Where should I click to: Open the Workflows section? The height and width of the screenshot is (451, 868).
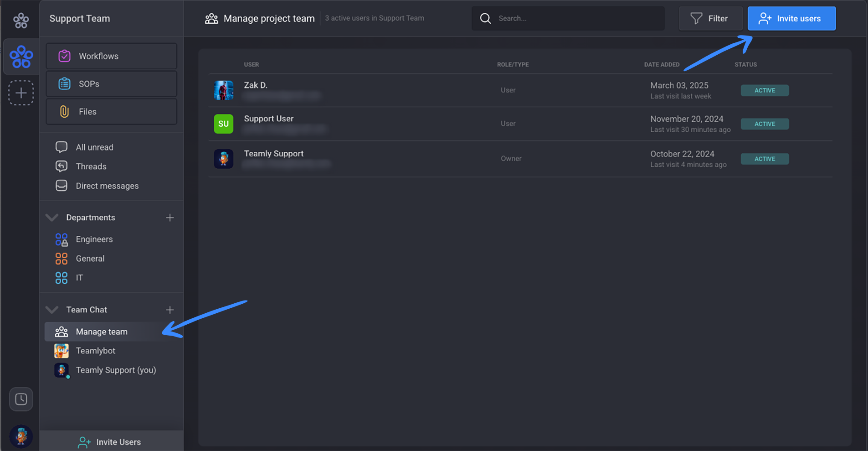[x=111, y=56]
